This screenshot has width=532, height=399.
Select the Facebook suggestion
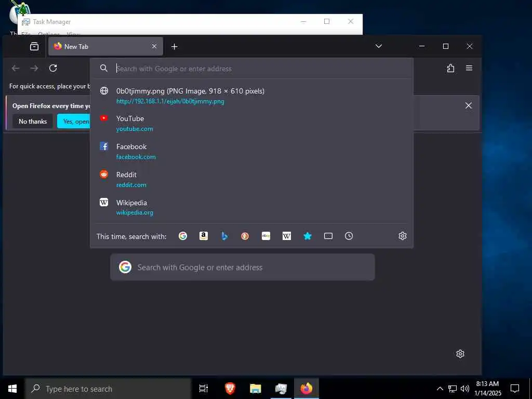point(252,151)
